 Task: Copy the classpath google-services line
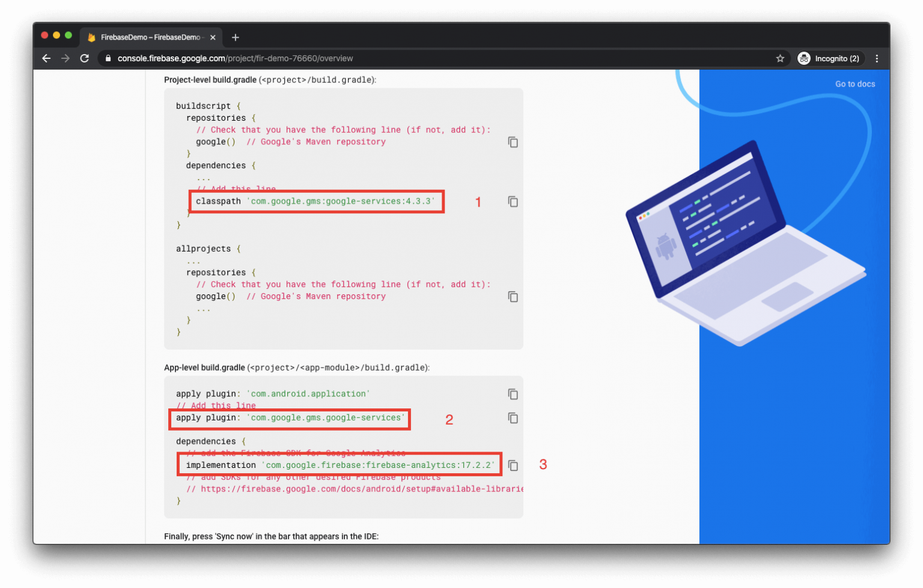pos(513,202)
